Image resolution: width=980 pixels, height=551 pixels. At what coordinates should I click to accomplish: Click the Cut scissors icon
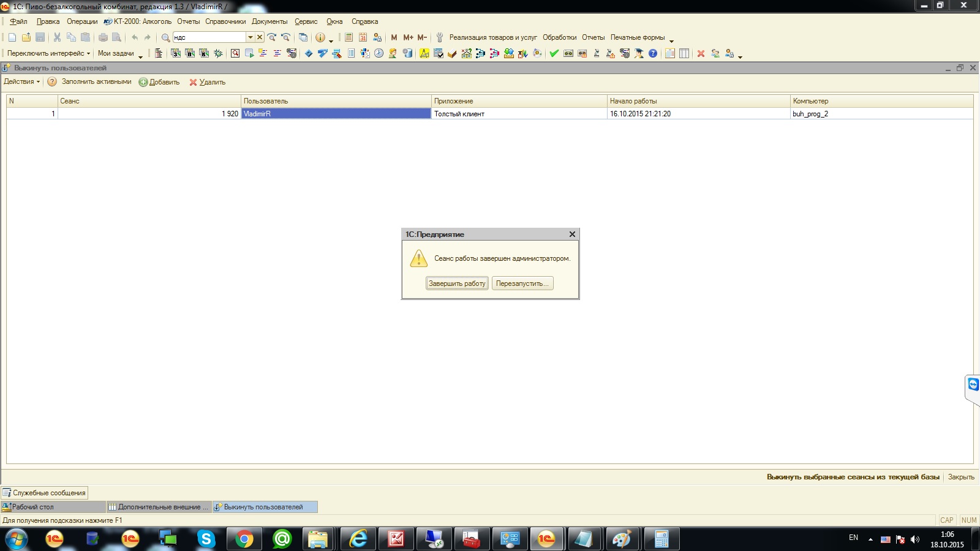[57, 37]
